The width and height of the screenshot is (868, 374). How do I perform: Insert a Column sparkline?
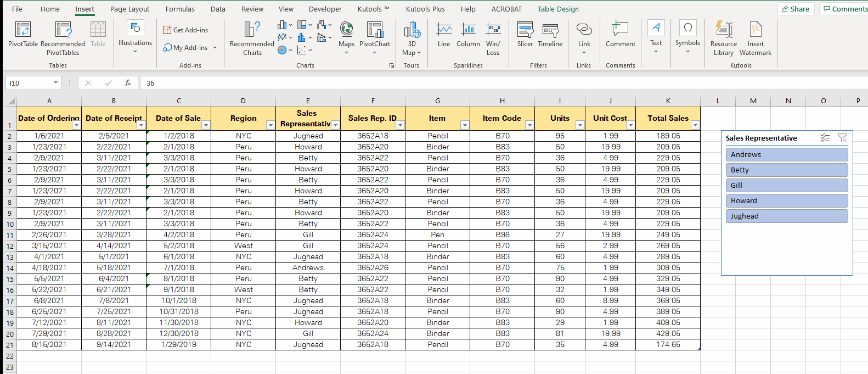click(x=468, y=35)
